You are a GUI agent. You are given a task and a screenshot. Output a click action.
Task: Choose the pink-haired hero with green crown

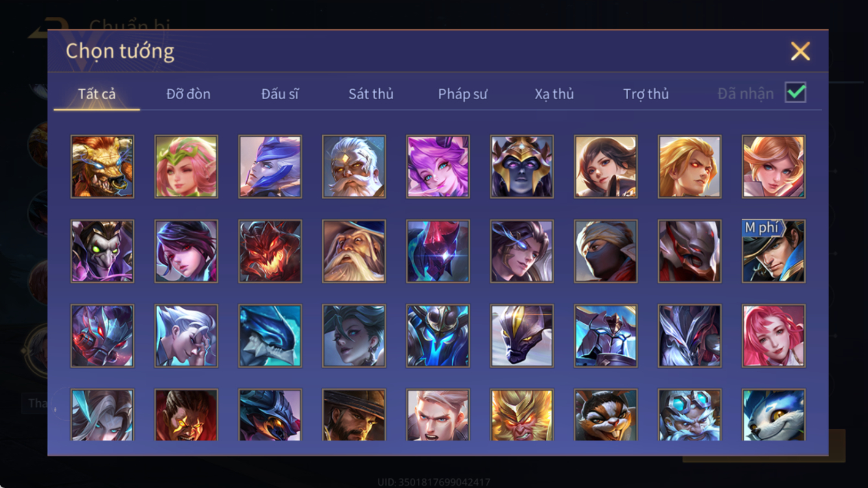(186, 167)
